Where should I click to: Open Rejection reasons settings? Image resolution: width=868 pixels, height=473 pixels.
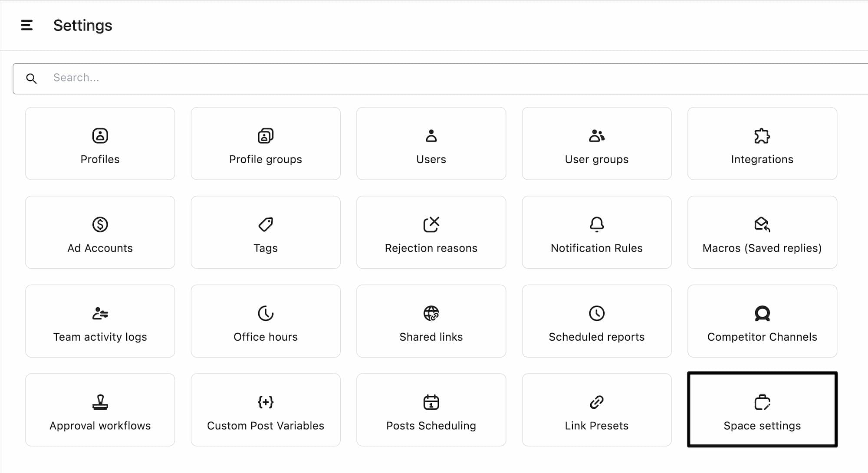coord(431,232)
